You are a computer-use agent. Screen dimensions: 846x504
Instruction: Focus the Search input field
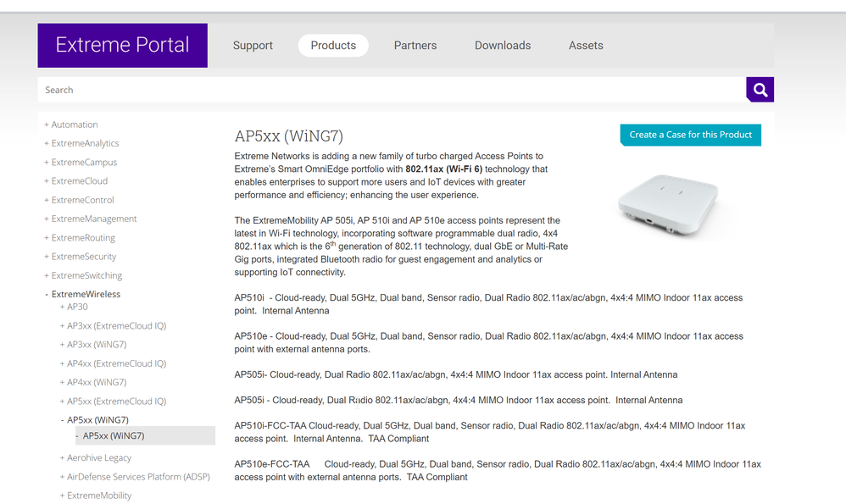(x=392, y=90)
